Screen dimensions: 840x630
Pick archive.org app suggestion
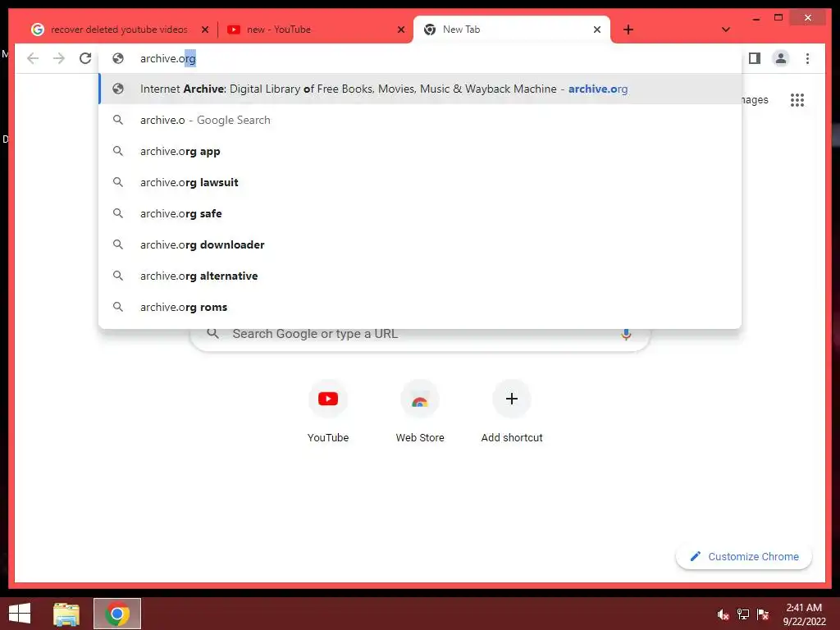(420, 151)
